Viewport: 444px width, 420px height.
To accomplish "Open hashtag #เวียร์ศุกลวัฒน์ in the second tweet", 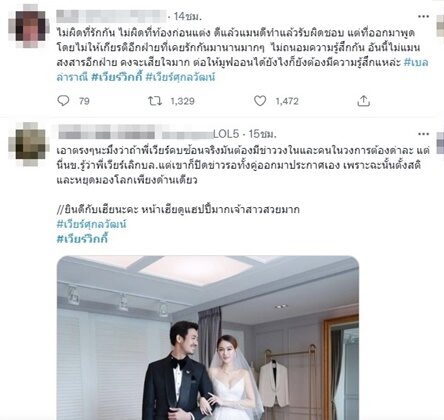I will 92,224.
